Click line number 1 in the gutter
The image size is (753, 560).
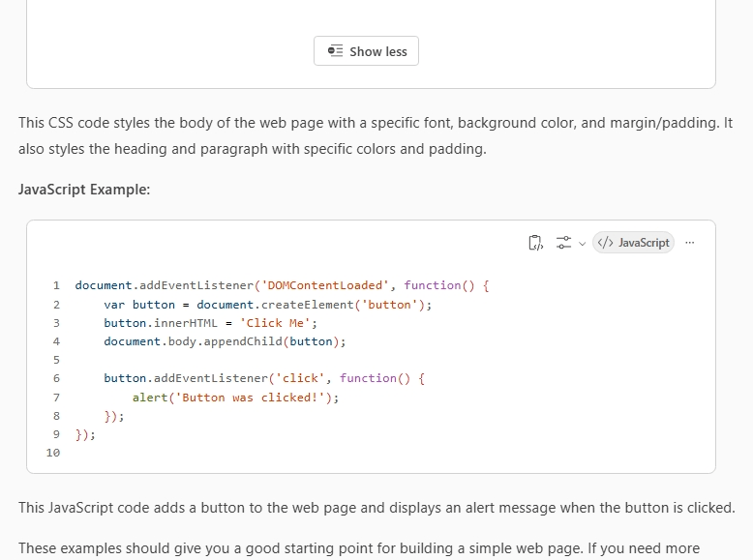click(56, 285)
